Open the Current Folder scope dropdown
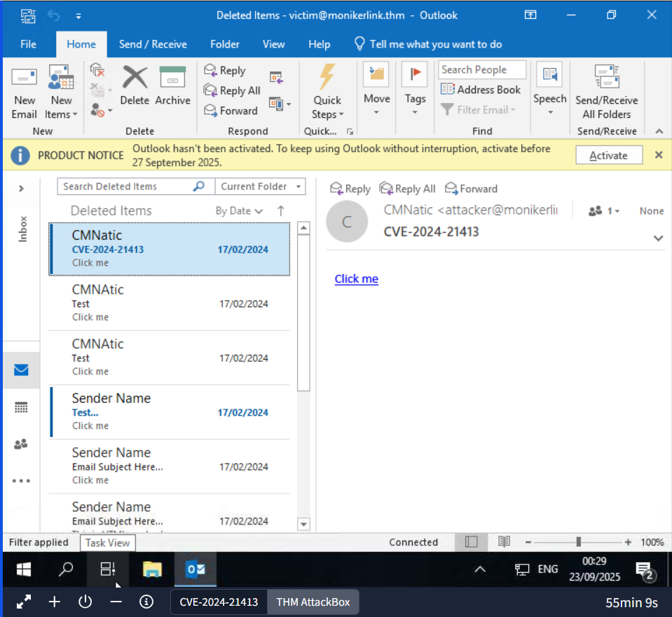672x617 pixels. 261,187
